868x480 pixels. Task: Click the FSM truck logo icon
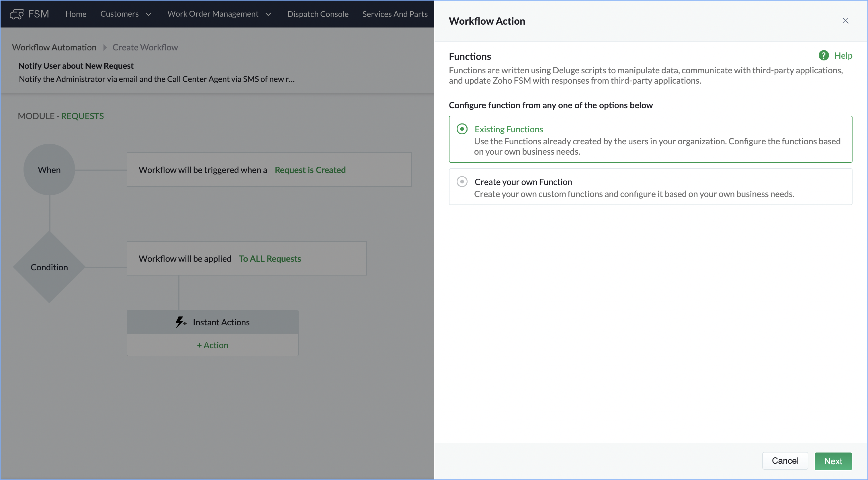click(16, 14)
